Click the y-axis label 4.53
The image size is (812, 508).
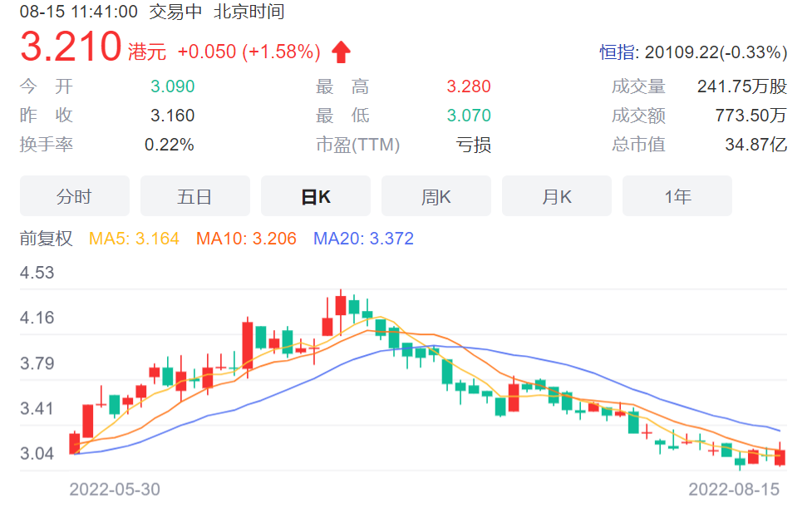[x=37, y=273]
